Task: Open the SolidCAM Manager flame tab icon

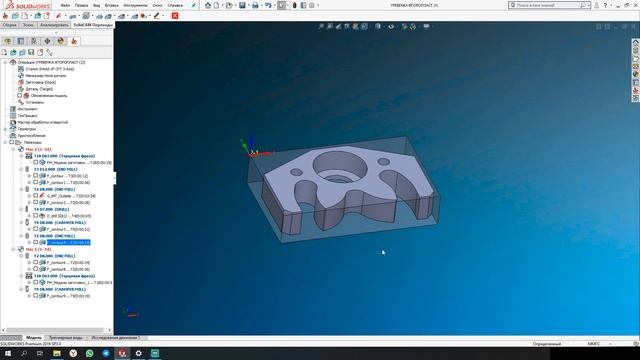Action: point(74,41)
